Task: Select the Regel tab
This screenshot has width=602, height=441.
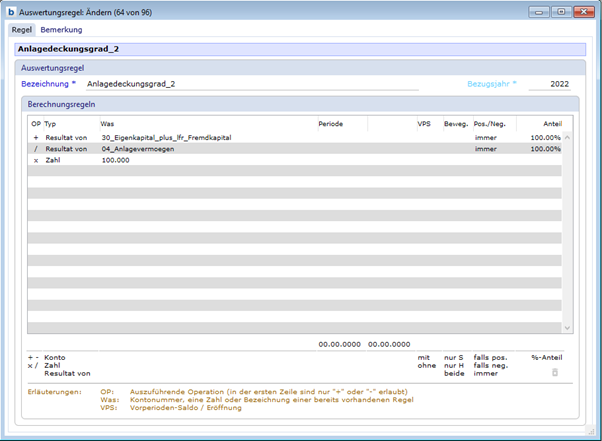Action: point(22,30)
